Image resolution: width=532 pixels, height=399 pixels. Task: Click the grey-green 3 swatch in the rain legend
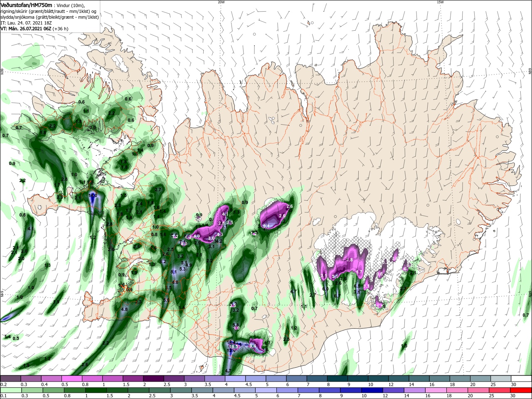click(181, 390)
